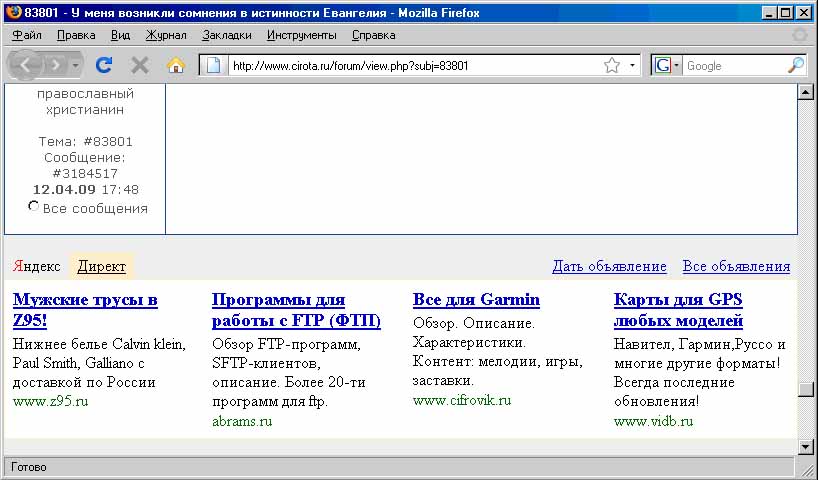
Task: Minimize the Firefox window
Action: point(769,13)
